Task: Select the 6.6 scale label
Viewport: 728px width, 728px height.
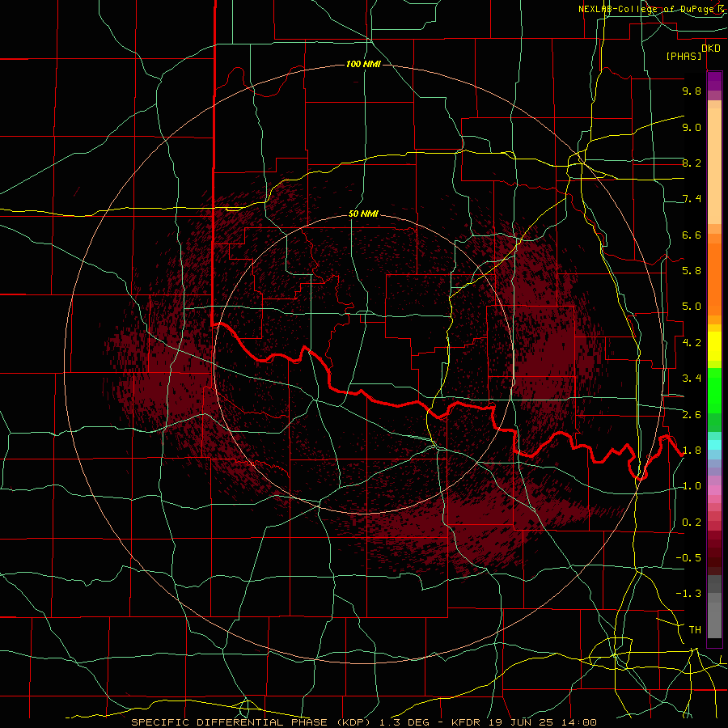Action: click(692, 235)
